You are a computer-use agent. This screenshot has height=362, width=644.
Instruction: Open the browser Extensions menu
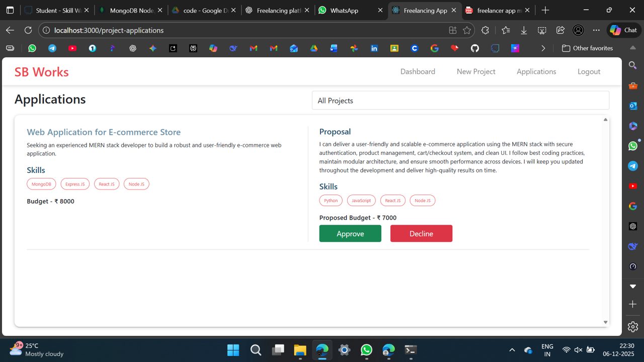click(485, 30)
